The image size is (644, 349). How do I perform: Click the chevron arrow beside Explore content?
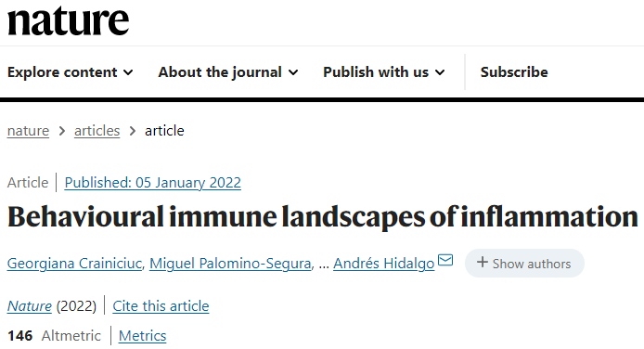[x=128, y=72]
